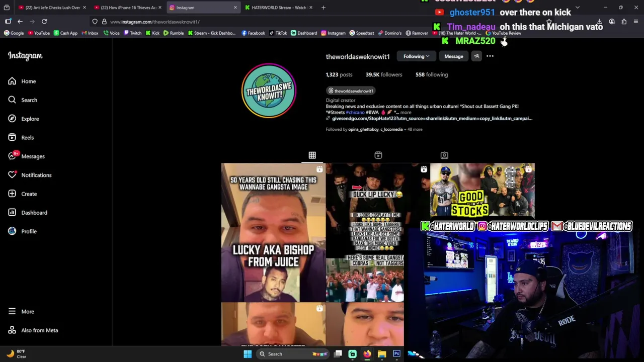The height and width of the screenshot is (362, 644).
Task: Open the 'Lucky aka Bishop from Juice' reel
Action: (273, 232)
